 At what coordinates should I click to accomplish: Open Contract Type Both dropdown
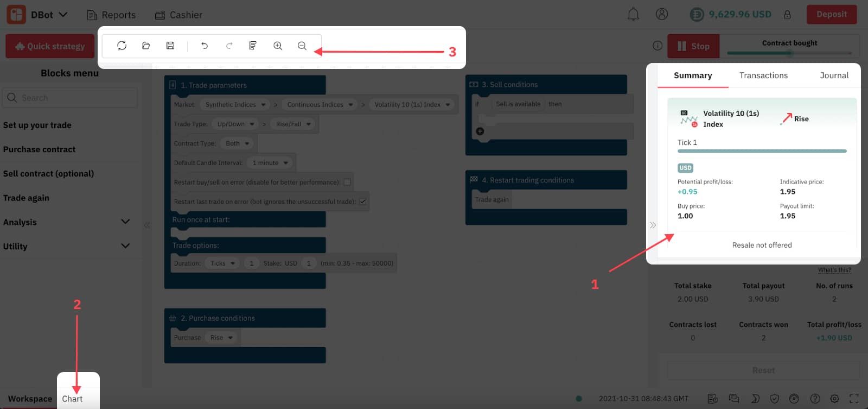coord(237,143)
